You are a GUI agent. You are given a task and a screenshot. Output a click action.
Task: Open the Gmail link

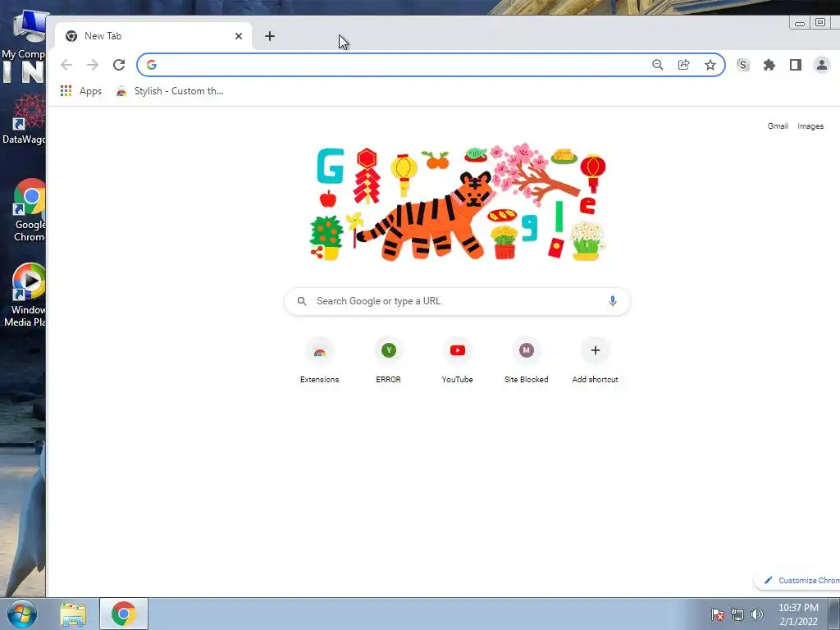778,126
